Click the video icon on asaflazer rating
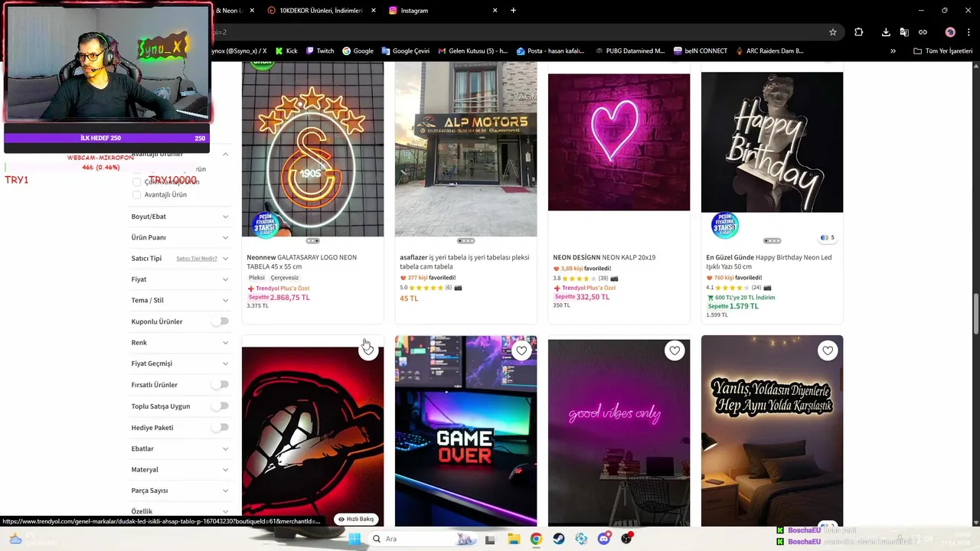The height and width of the screenshot is (551, 980). [x=458, y=288]
